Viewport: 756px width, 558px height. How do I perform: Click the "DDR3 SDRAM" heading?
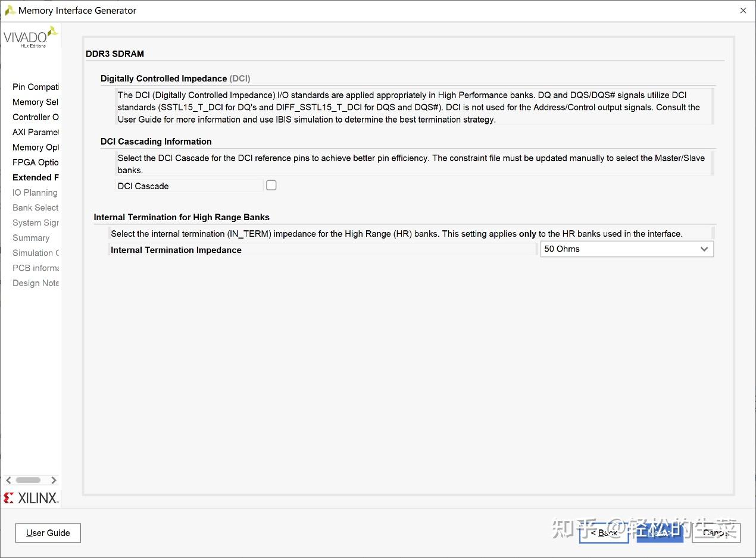[x=115, y=54]
